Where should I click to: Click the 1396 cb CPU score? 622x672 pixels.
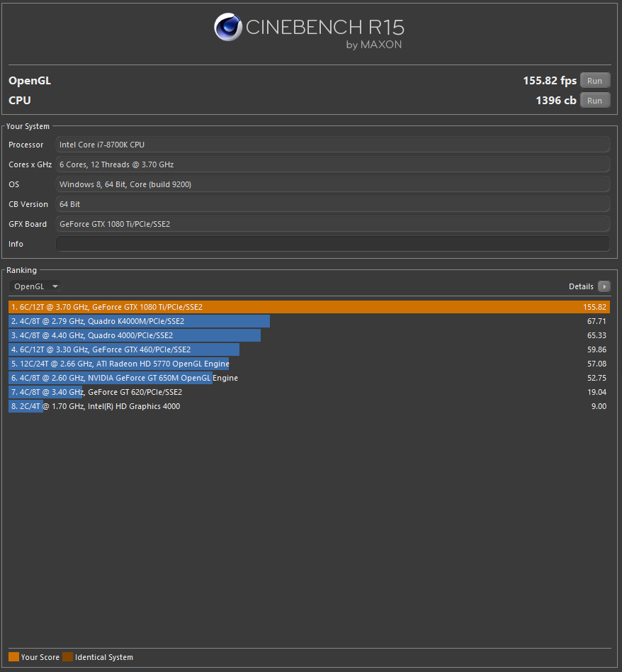click(556, 100)
